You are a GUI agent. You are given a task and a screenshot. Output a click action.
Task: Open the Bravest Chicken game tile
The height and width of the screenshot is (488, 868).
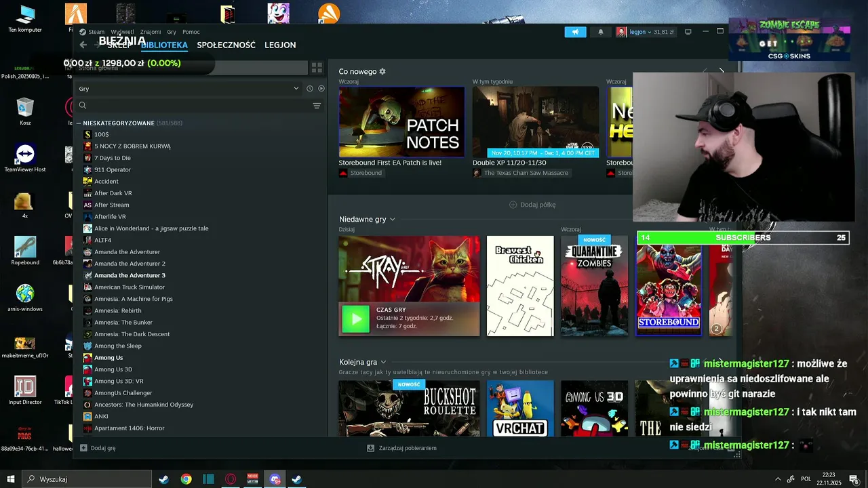point(520,286)
